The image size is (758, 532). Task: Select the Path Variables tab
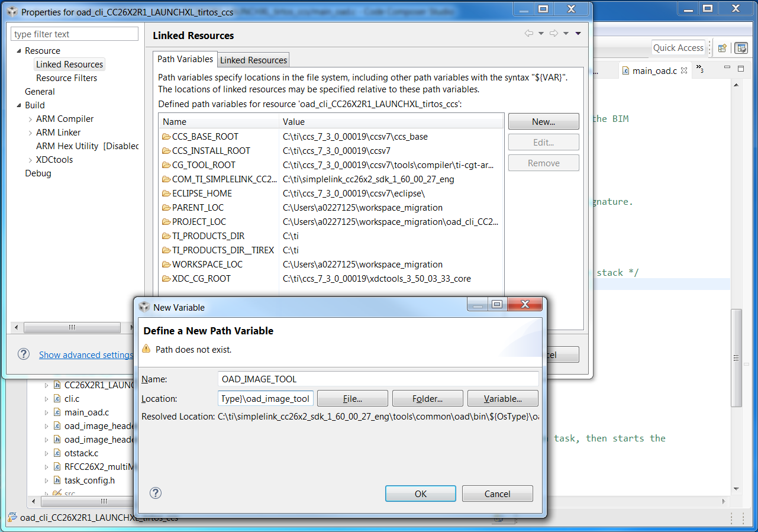(x=185, y=59)
